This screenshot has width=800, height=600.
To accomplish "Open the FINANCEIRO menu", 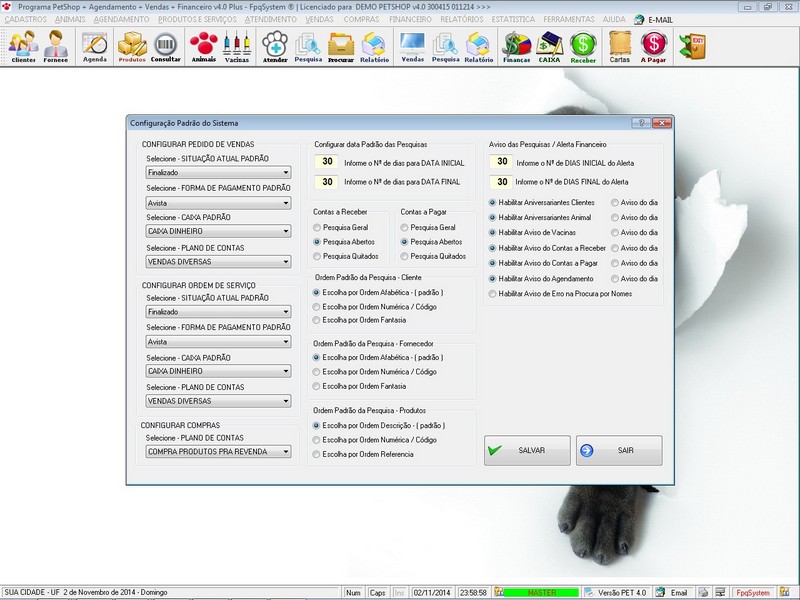I will click(x=410, y=19).
